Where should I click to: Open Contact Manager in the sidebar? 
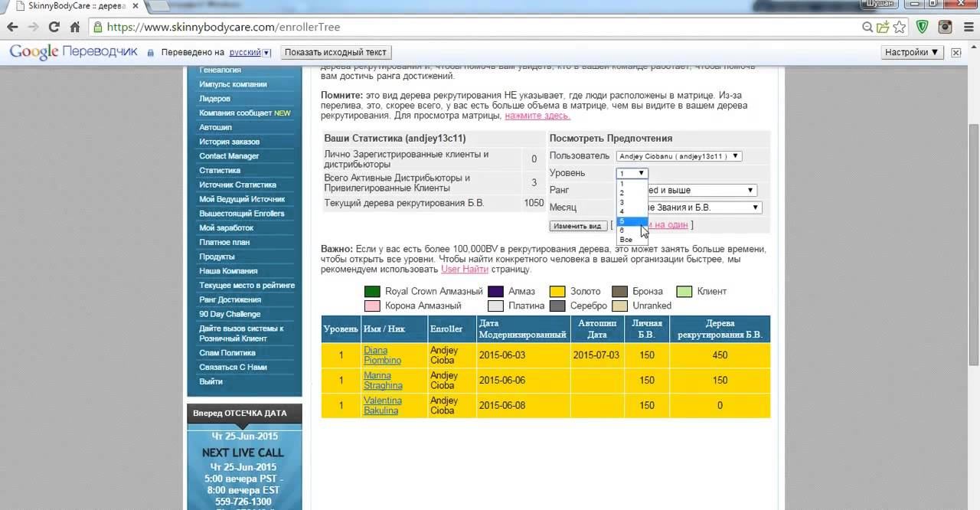click(x=229, y=156)
